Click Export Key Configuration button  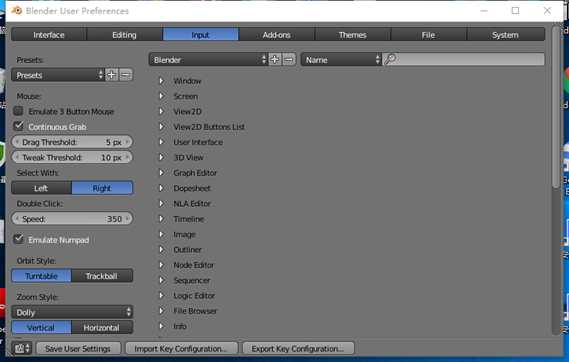click(298, 349)
